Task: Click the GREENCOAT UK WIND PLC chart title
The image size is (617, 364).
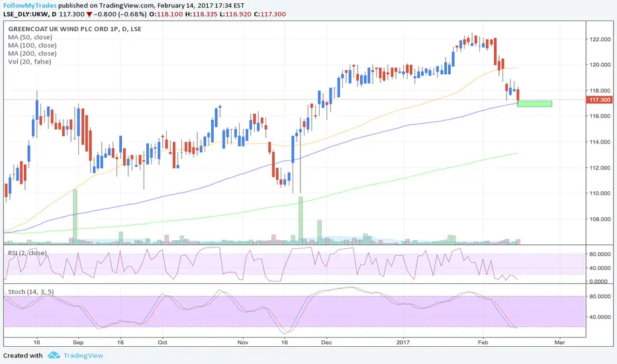Action: pyautogui.click(x=75, y=28)
